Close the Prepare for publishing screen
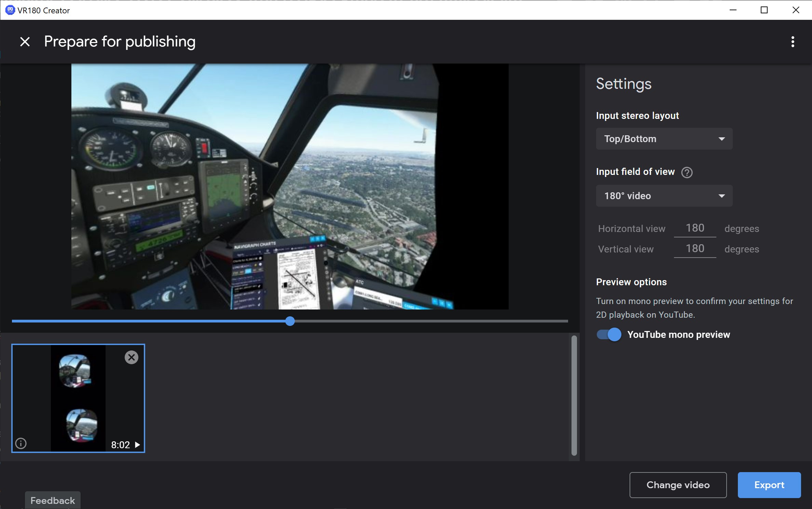812x509 pixels. coord(25,42)
